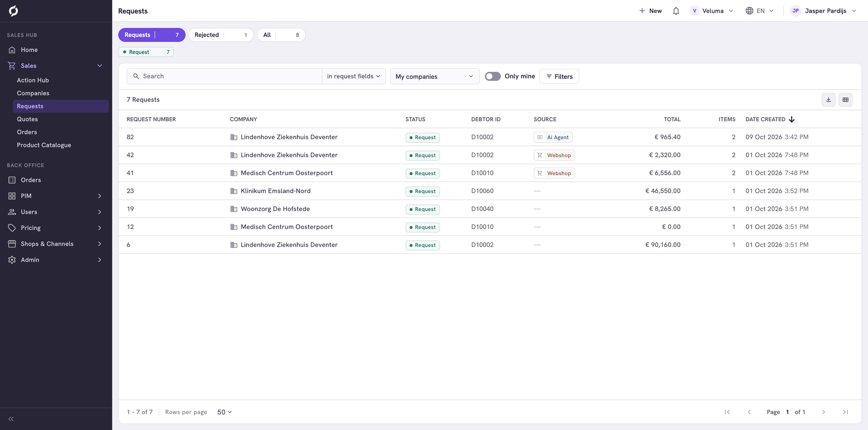Click the app logo in the sidebar

(13, 11)
